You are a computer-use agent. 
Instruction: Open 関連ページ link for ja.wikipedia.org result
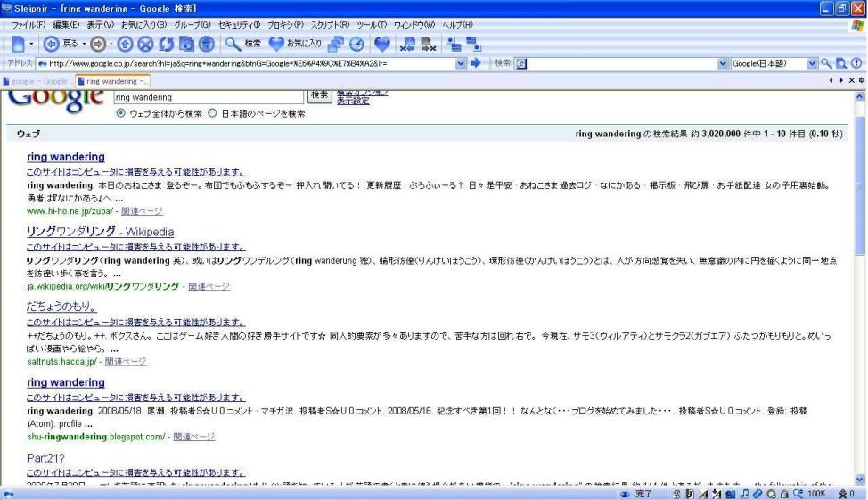click(x=209, y=286)
